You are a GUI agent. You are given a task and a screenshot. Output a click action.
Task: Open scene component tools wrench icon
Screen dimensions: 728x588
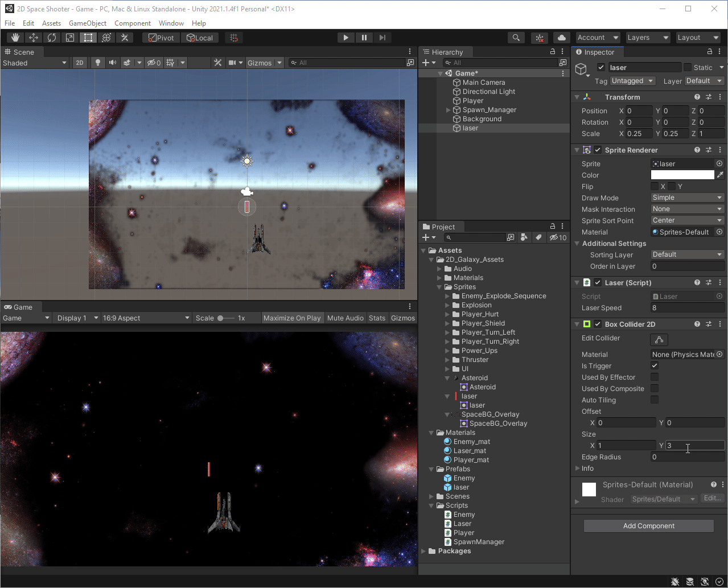click(217, 63)
